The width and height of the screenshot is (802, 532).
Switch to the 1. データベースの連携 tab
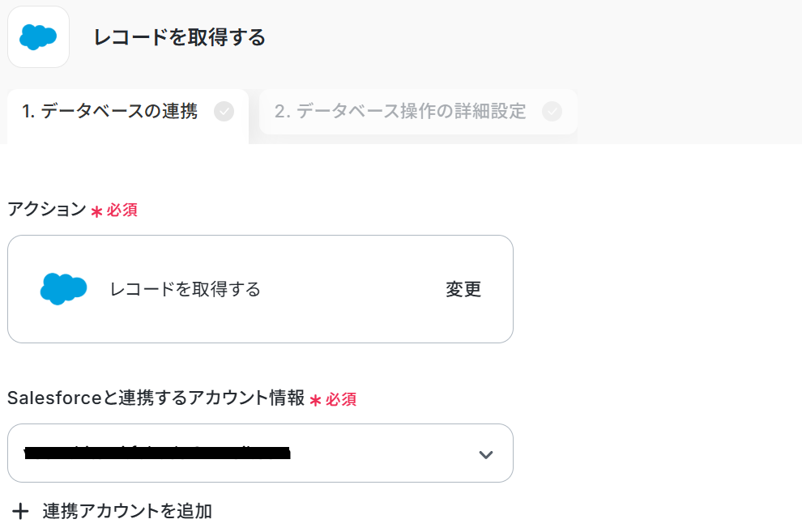[109, 112]
